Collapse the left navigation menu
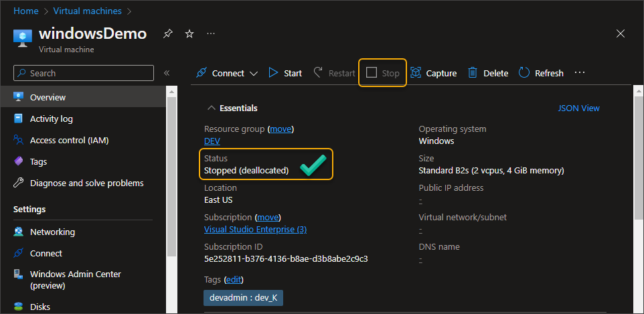The width and height of the screenshot is (644, 314). click(167, 73)
